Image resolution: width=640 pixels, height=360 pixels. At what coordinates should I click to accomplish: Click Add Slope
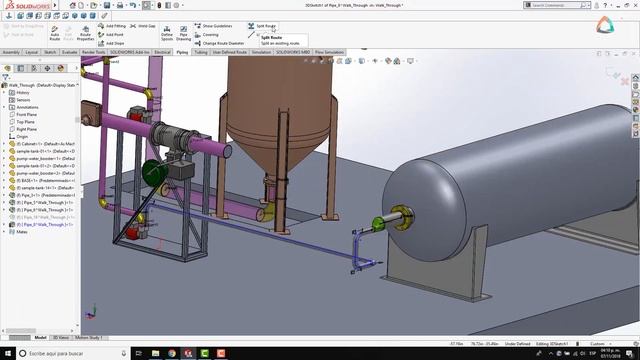111,43
